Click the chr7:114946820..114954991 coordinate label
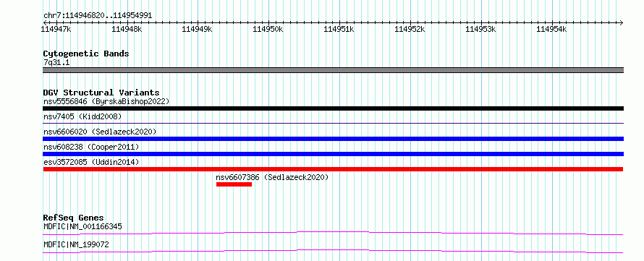Viewport: 644px width, 261px height. click(98, 16)
